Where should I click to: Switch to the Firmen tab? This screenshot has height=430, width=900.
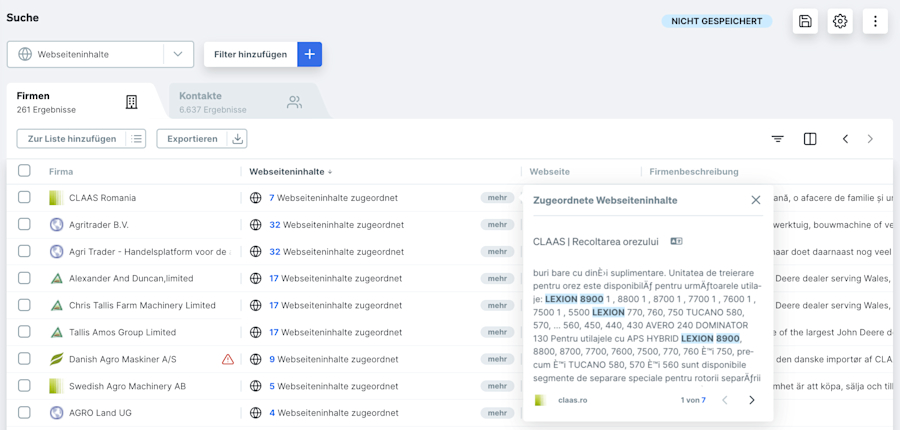(80, 102)
